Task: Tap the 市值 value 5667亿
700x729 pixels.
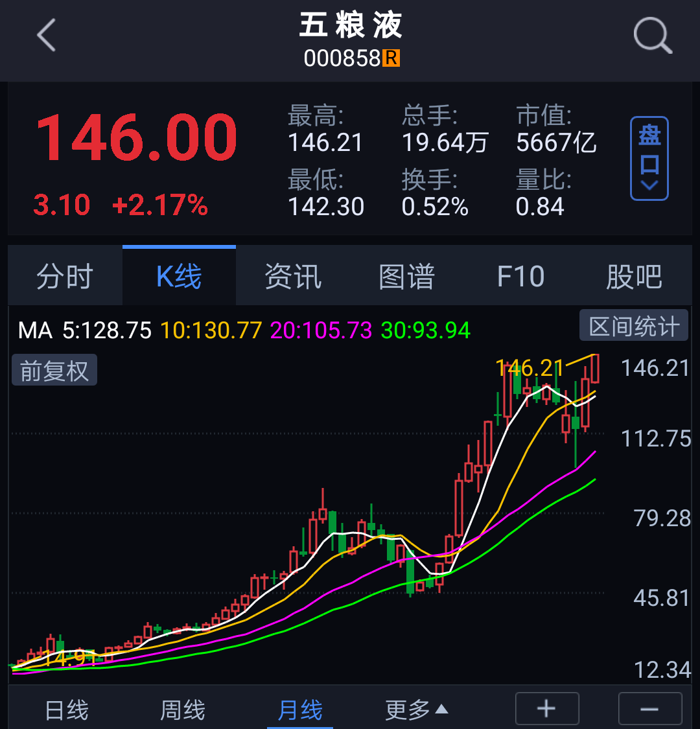Action: tap(556, 143)
